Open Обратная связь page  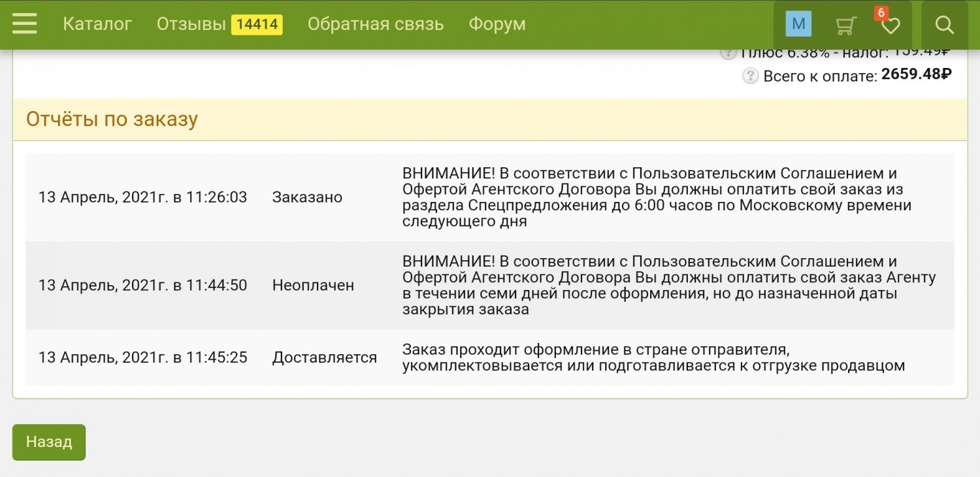pos(376,24)
